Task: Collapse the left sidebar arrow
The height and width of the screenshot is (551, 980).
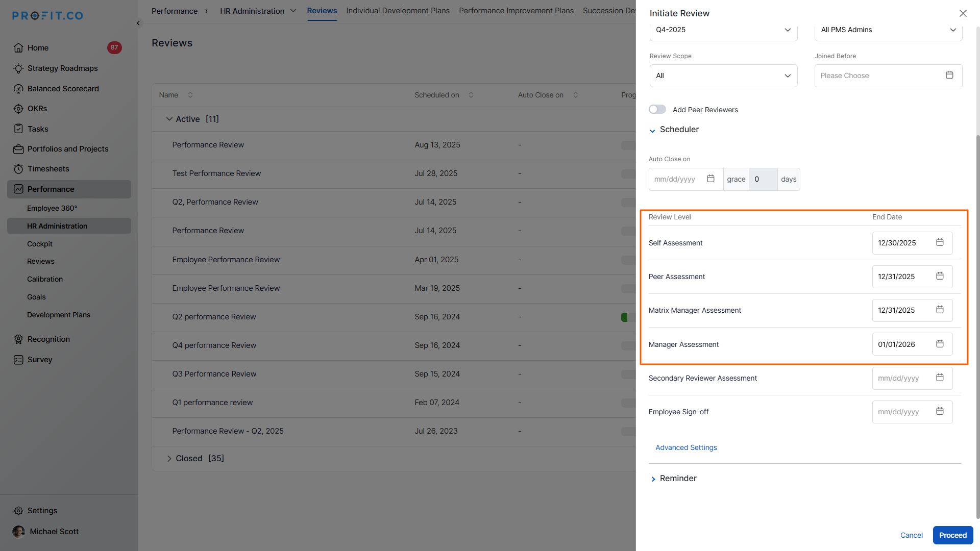Action: pos(138,23)
